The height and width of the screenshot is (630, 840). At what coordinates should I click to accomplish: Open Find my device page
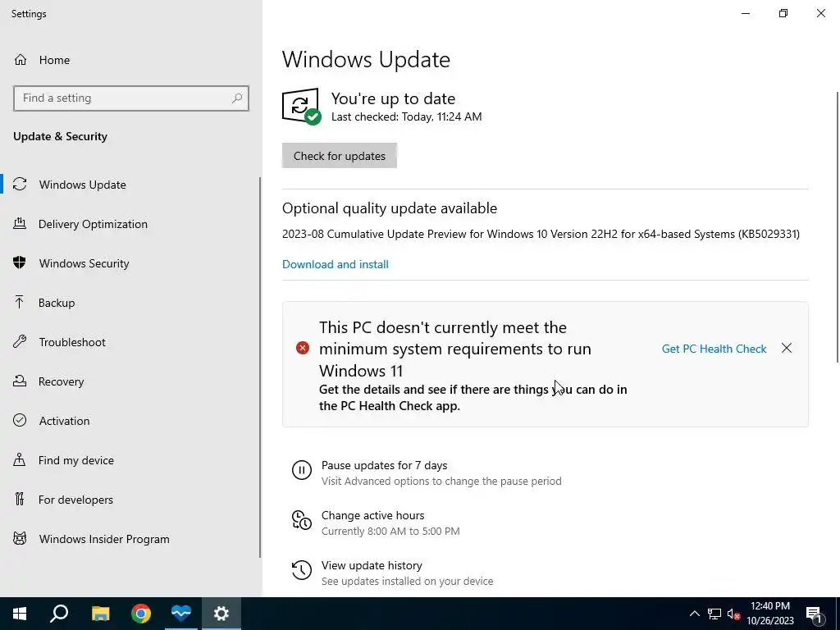(x=130, y=460)
